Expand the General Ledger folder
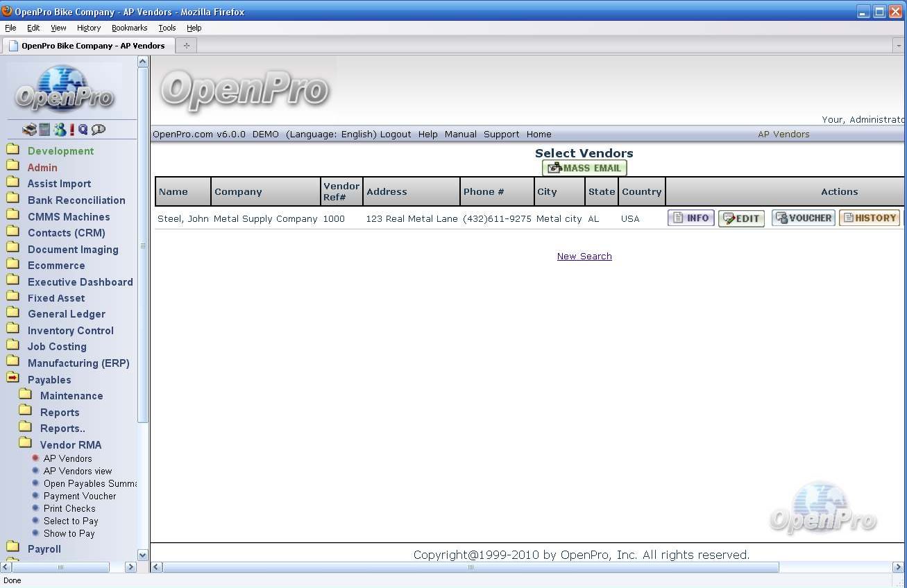 pyautogui.click(x=66, y=314)
